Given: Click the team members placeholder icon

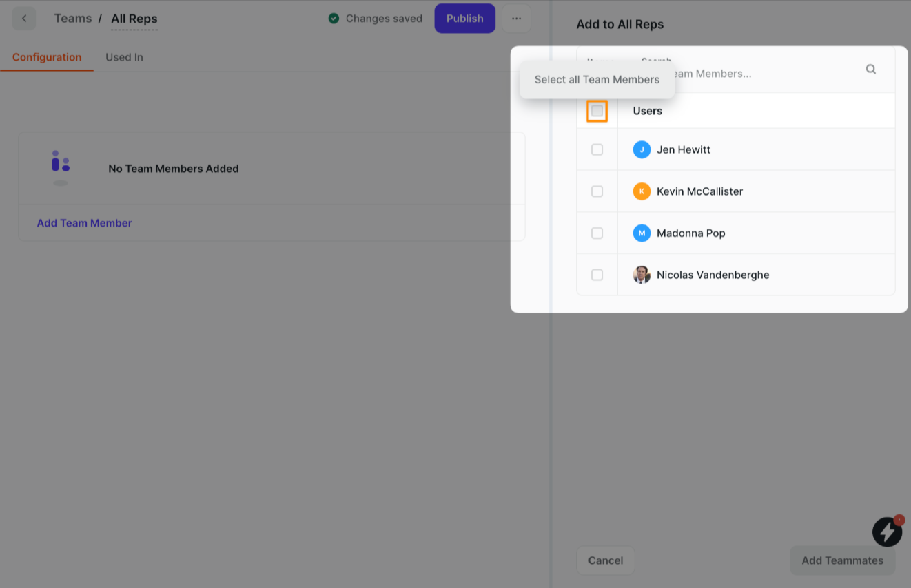Looking at the screenshot, I should (61, 167).
